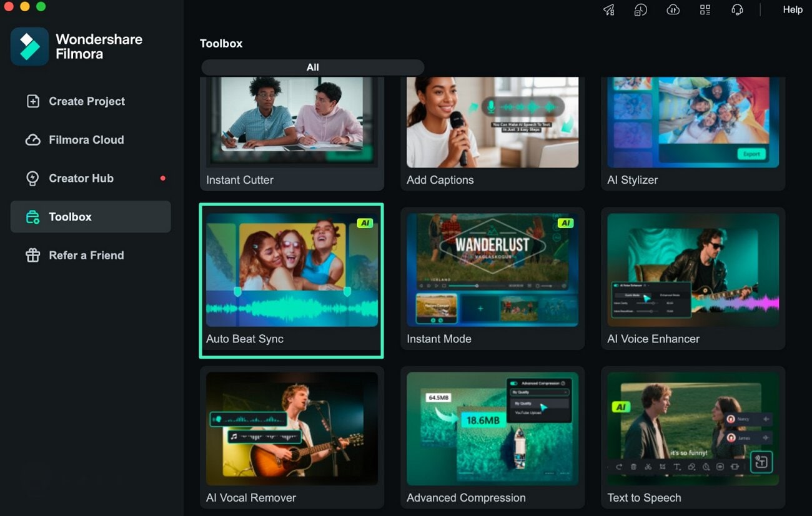Click the Toolbox briefcase icon
Image resolution: width=812 pixels, height=516 pixels.
click(32, 217)
